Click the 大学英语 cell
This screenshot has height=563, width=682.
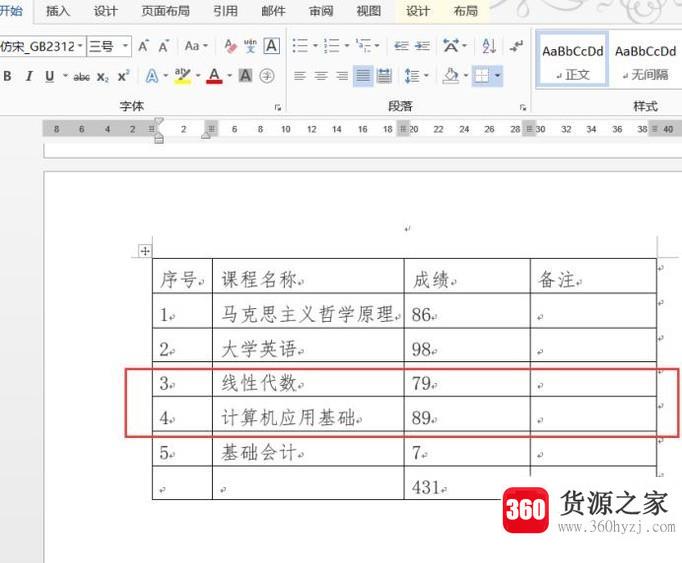pyautogui.click(x=308, y=345)
